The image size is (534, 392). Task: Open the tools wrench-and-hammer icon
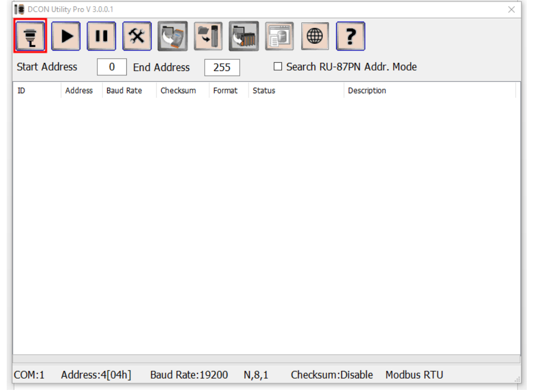click(137, 36)
